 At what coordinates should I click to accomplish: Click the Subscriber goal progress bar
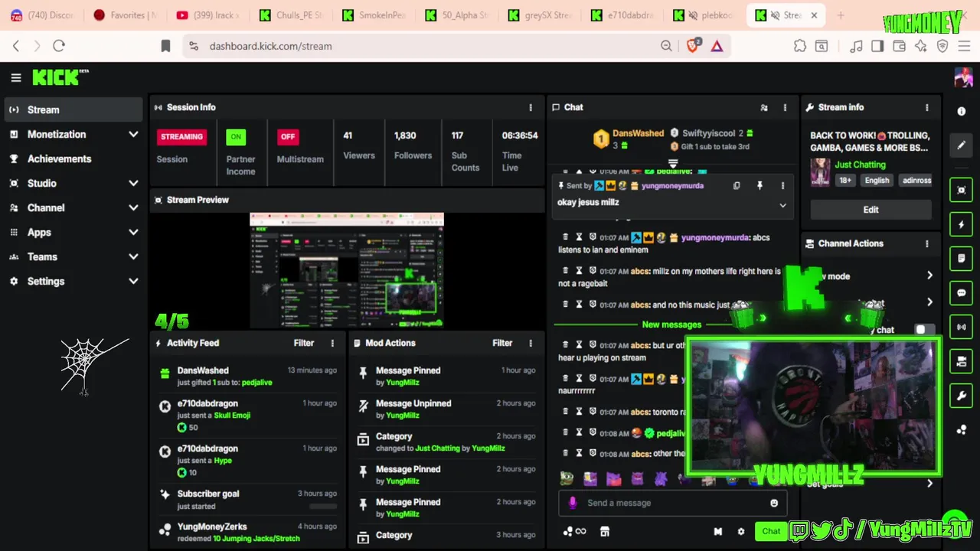point(322,506)
